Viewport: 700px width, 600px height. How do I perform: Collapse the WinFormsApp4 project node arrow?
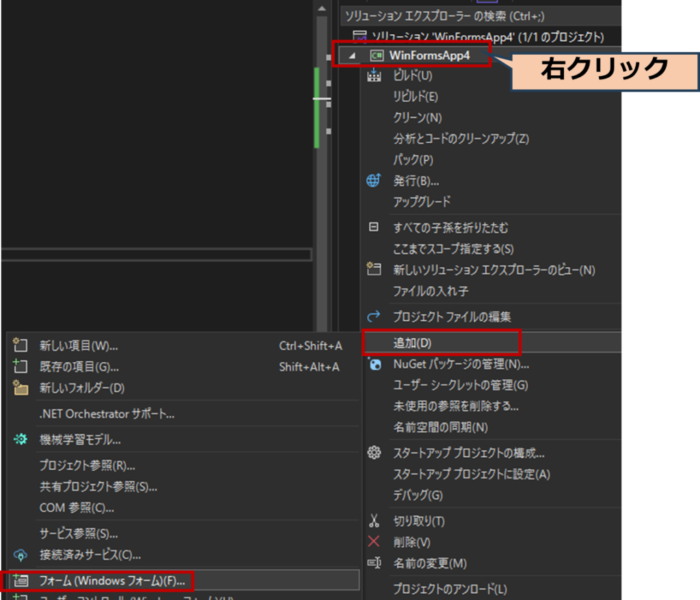[x=352, y=56]
